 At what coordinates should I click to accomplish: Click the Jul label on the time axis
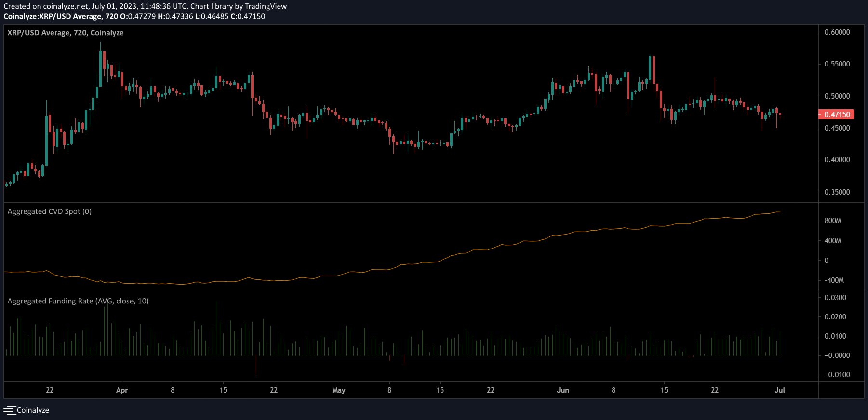779,390
